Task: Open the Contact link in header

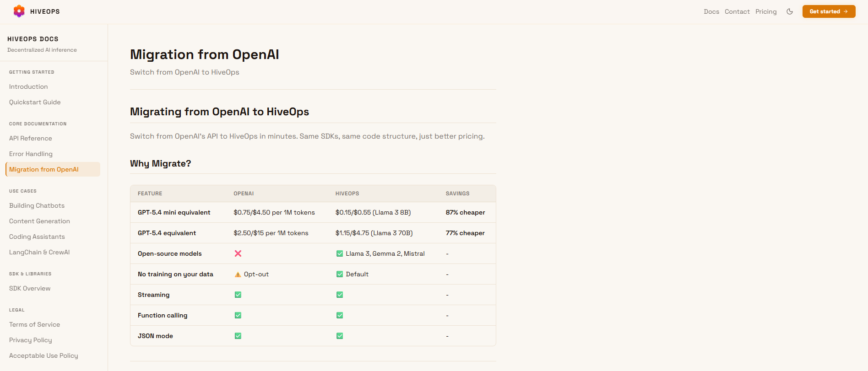Action: coord(737,11)
